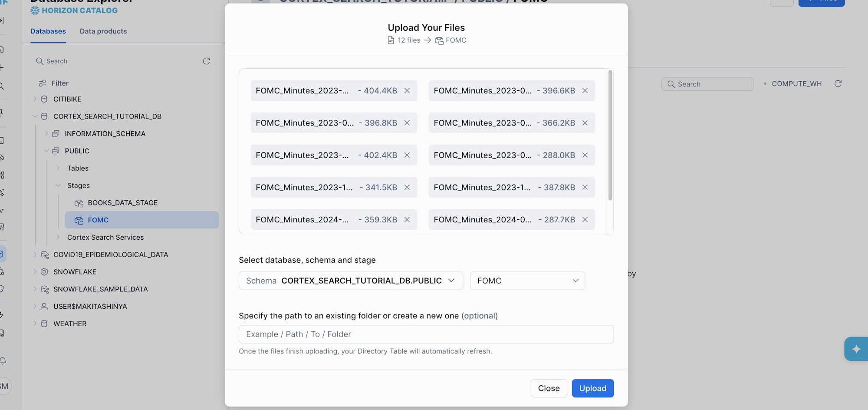This screenshot has height=410, width=868.
Task: Click the Close button in dialog
Action: click(x=549, y=388)
